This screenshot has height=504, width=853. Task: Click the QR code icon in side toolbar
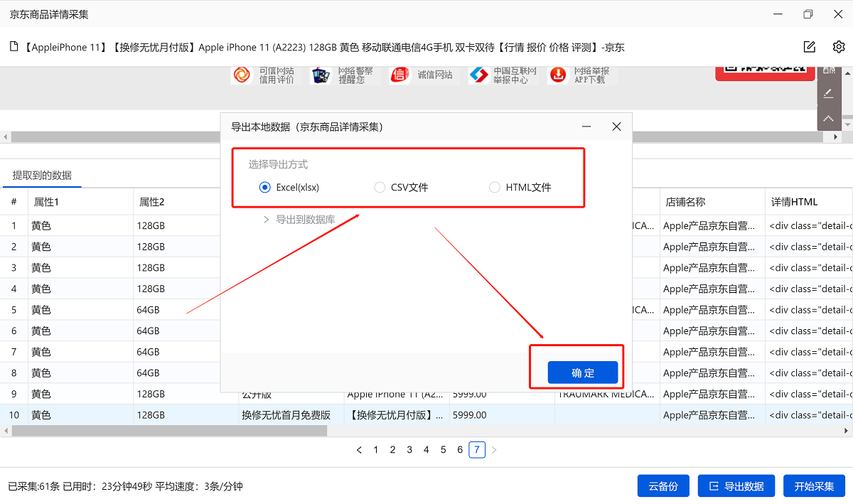pos(828,70)
